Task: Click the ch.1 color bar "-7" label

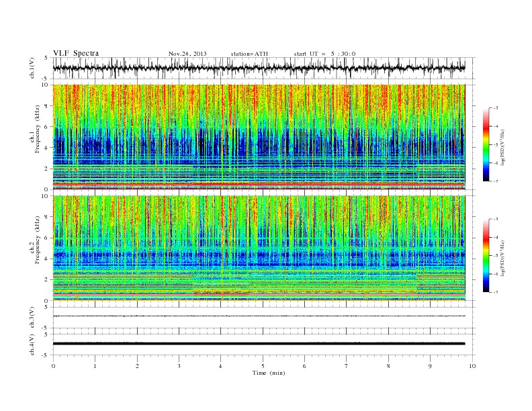Action: (496, 181)
